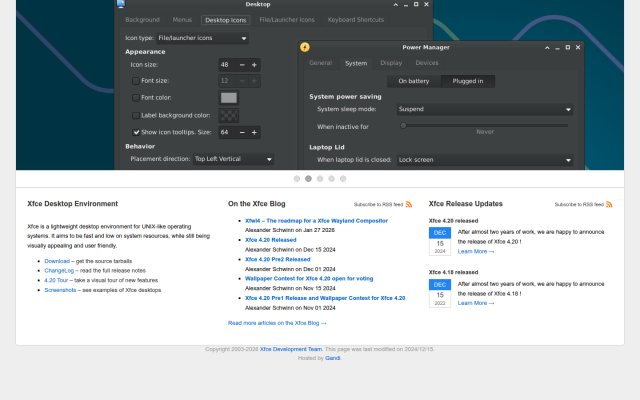The width and height of the screenshot is (640, 400).
Task: Open the ChangeLog link
Action: pyautogui.click(x=59, y=271)
